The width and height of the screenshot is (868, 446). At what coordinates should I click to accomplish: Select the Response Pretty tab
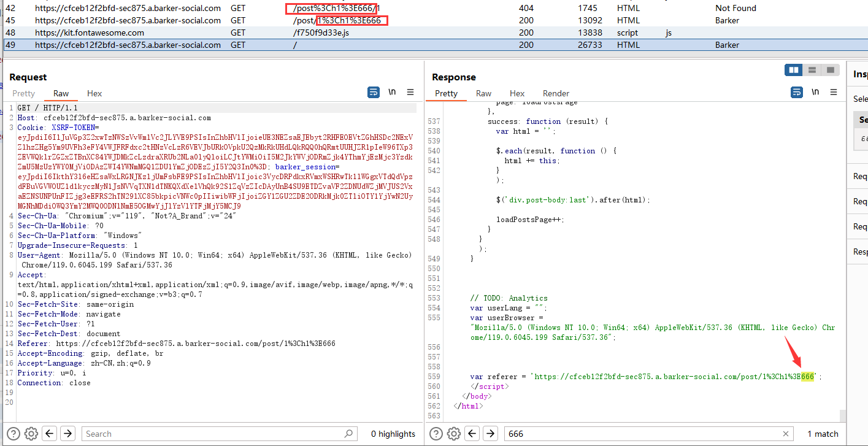[446, 93]
